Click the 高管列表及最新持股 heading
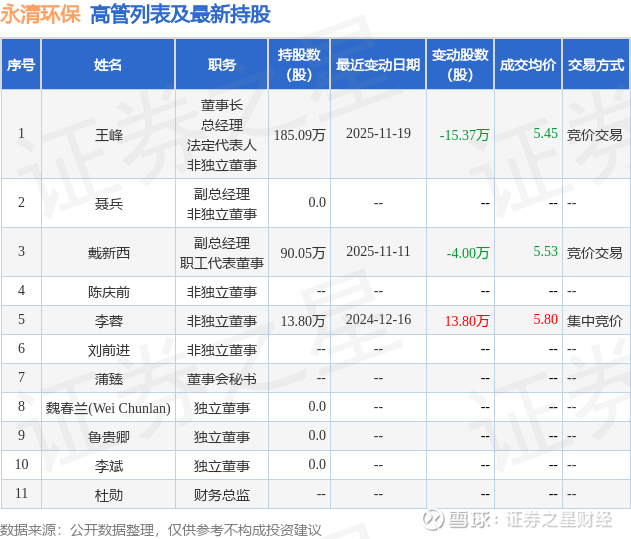This screenshot has height=539, width=631. pyautogui.click(x=180, y=15)
